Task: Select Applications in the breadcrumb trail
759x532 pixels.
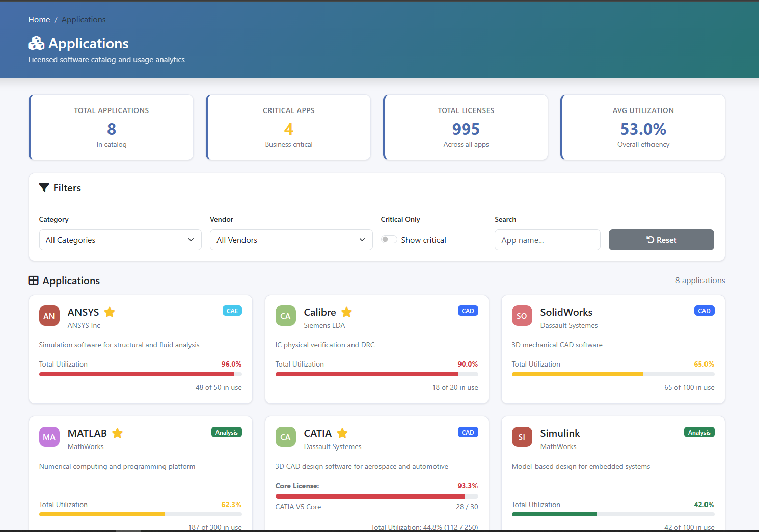Action: tap(83, 19)
